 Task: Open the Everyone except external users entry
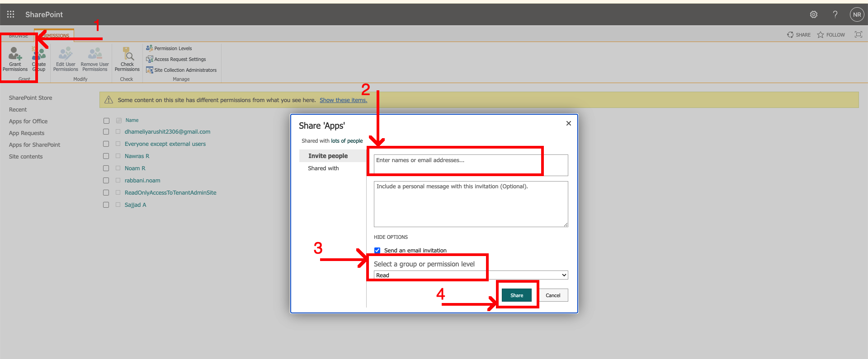point(165,144)
